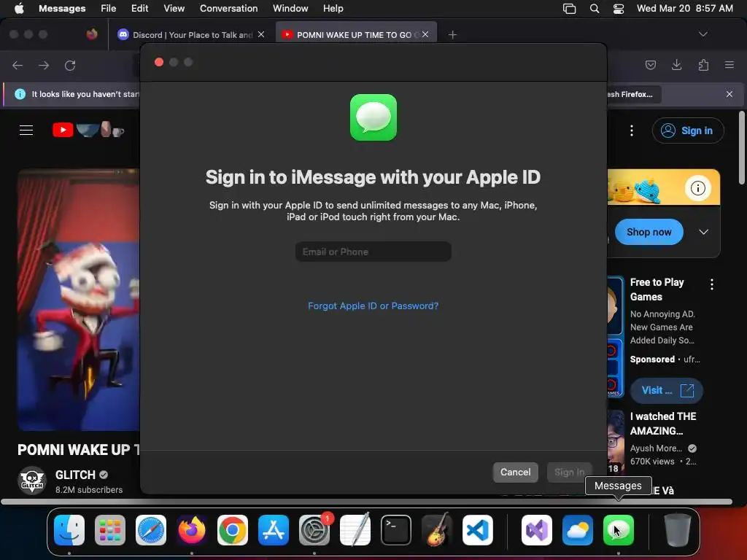Click the YouTube logo
The image size is (747, 560).
pos(88,130)
